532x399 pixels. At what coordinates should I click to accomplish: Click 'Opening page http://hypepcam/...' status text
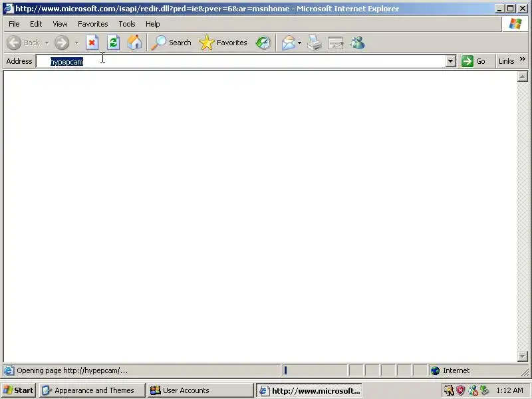pyautogui.click(x=72, y=370)
